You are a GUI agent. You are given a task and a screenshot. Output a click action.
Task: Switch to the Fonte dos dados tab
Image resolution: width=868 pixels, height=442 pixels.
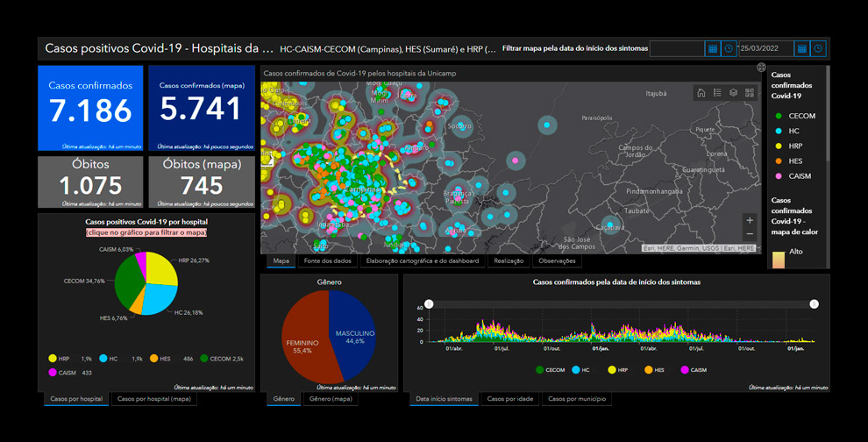pyautogui.click(x=327, y=260)
